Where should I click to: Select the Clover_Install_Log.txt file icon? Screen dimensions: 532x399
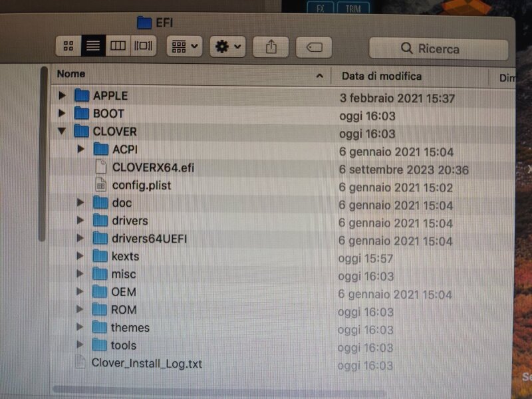tap(80, 362)
